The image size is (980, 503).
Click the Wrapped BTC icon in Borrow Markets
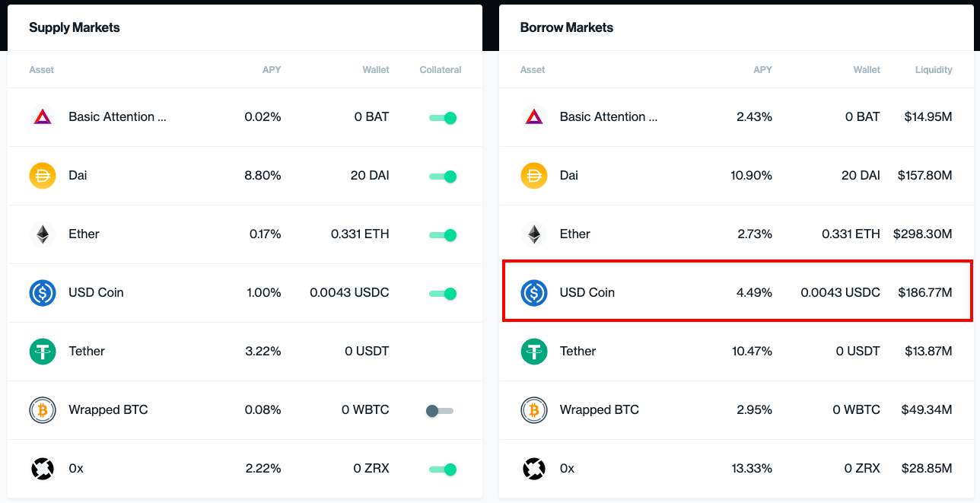pos(534,410)
